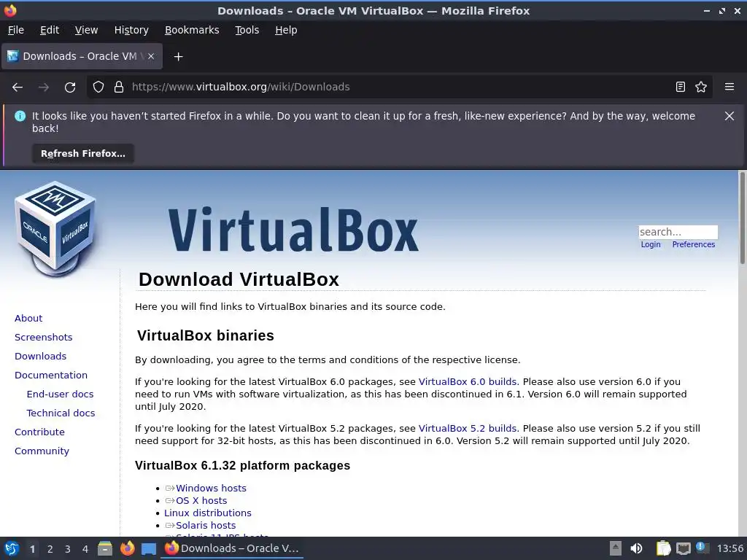Screen dimensions: 747x560
Task: Open Community sidebar link
Action: (42, 451)
